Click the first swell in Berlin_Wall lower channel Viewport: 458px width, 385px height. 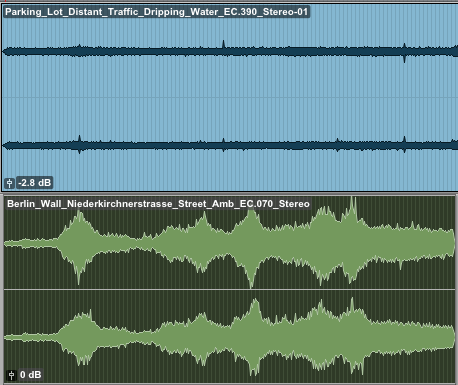point(80,337)
